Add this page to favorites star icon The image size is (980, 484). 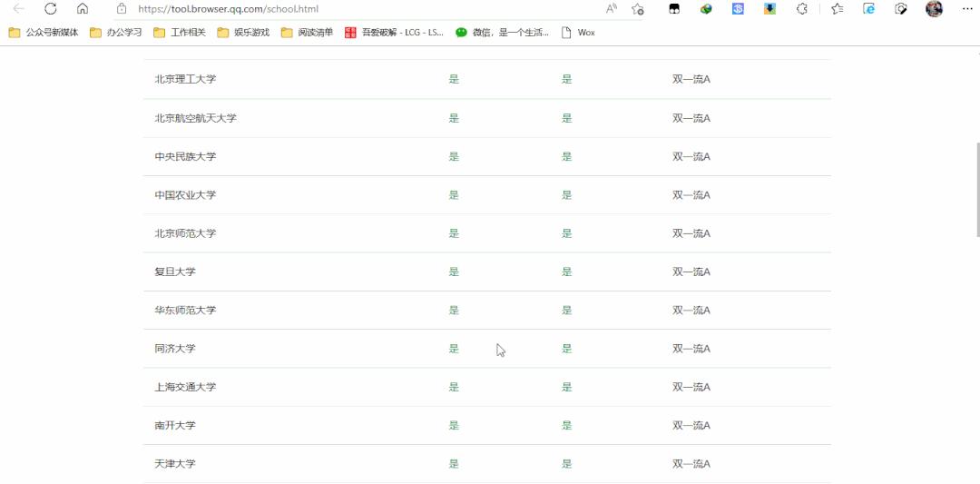click(638, 9)
